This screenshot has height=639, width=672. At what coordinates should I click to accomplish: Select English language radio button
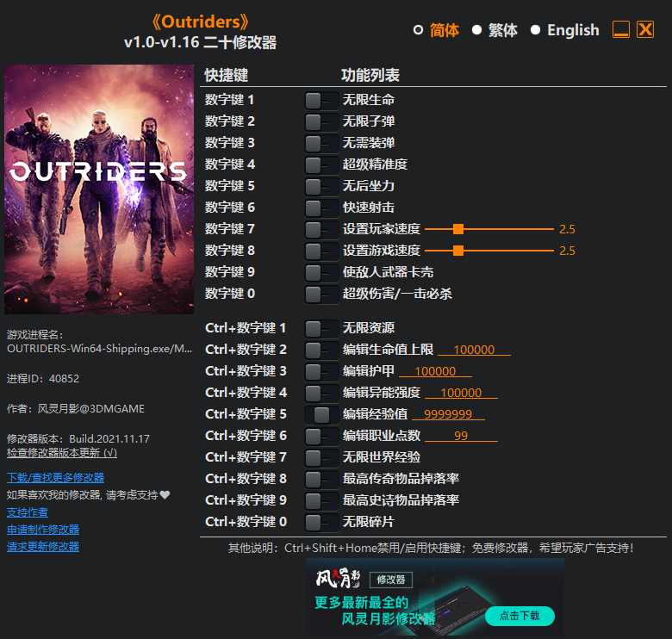535,30
